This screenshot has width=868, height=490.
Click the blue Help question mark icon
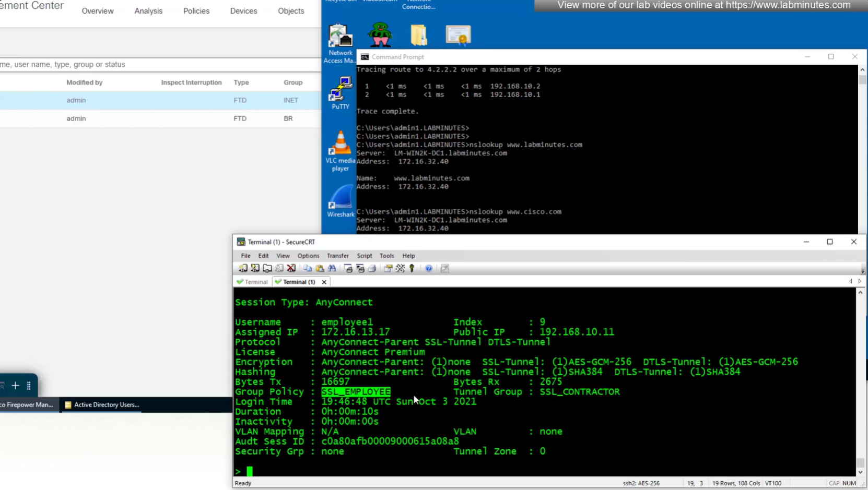point(429,268)
